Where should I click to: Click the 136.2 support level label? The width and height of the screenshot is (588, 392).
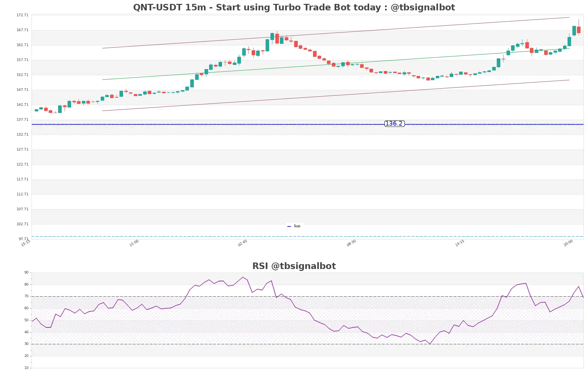tap(394, 123)
